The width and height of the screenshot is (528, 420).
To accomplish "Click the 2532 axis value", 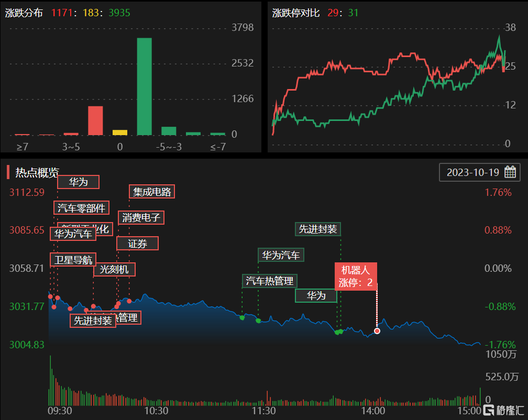I will (x=243, y=63).
